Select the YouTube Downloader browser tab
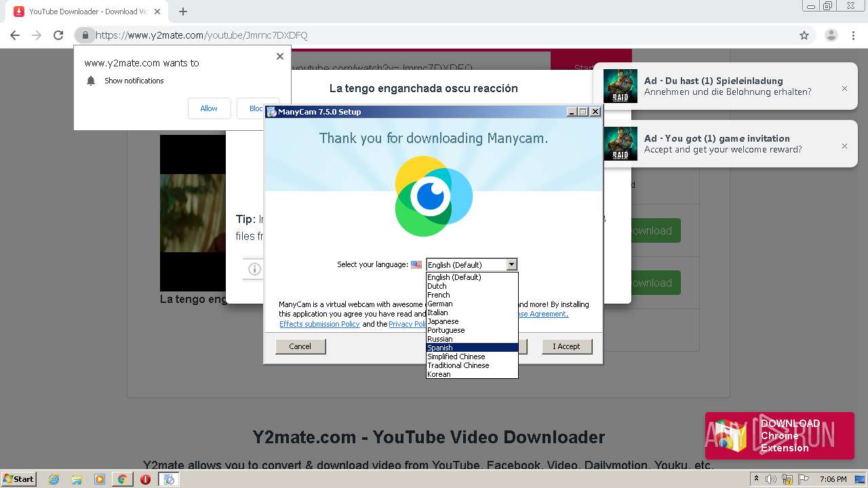The width and height of the screenshot is (868, 488). coord(88,12)
